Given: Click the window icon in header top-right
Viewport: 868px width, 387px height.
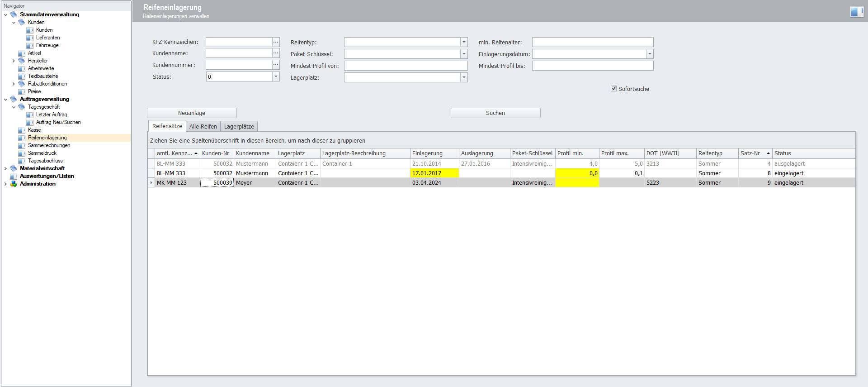Looking at the screenshot, I should 856,12.
